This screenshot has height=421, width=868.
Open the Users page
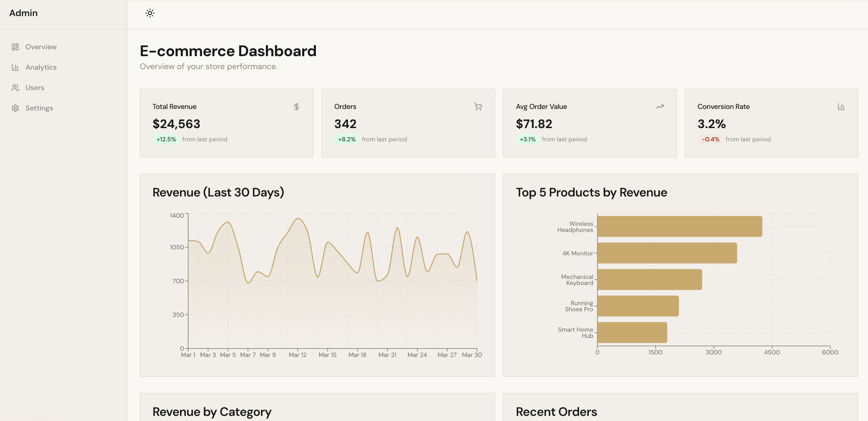pyautogui.click(x=63, y=88)
